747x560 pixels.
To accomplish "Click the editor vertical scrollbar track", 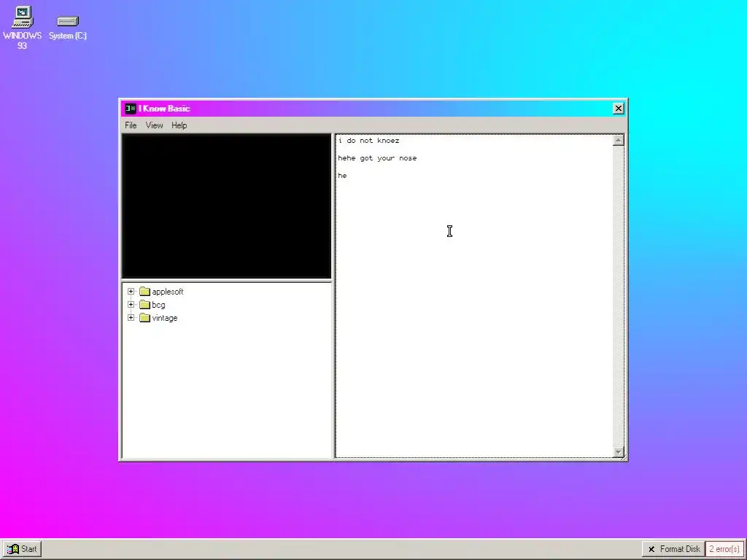I will [x=619, y=296].
